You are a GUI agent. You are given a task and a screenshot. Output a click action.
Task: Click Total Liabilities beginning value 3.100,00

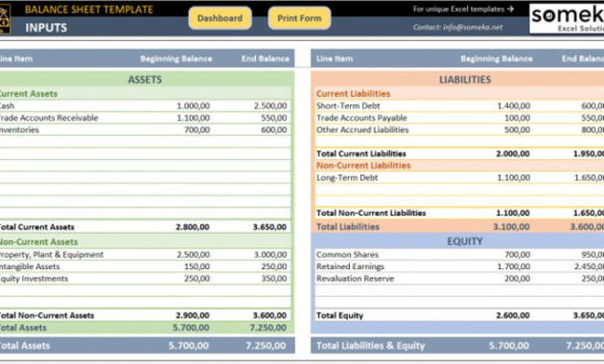[x=511, y=227]
